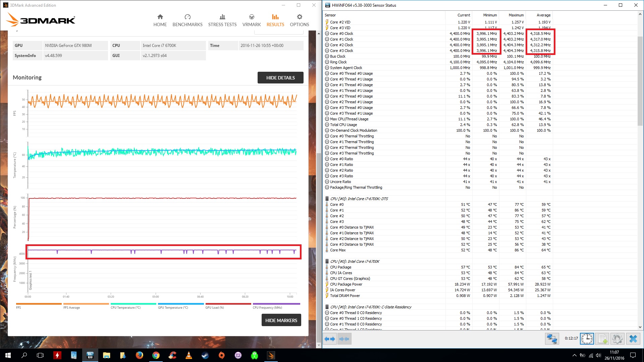Open GOG Galaxy from the taskbar
644x362 pixels.
point(238,355)
